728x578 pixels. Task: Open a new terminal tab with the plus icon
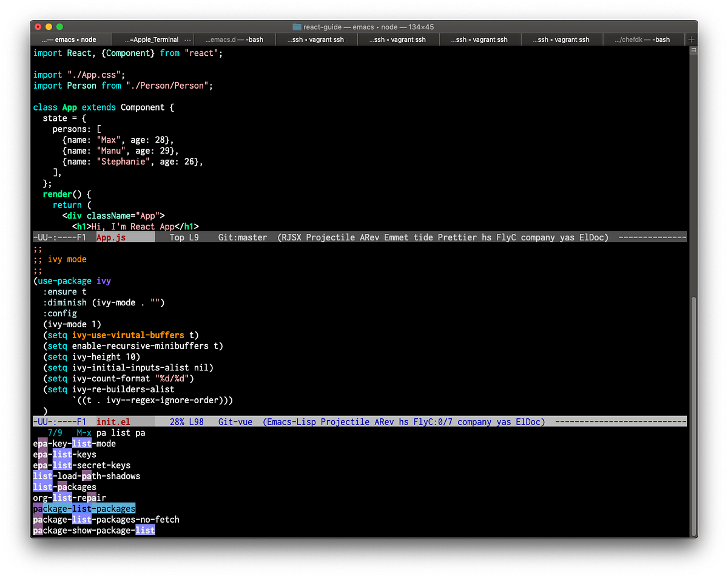691,39
